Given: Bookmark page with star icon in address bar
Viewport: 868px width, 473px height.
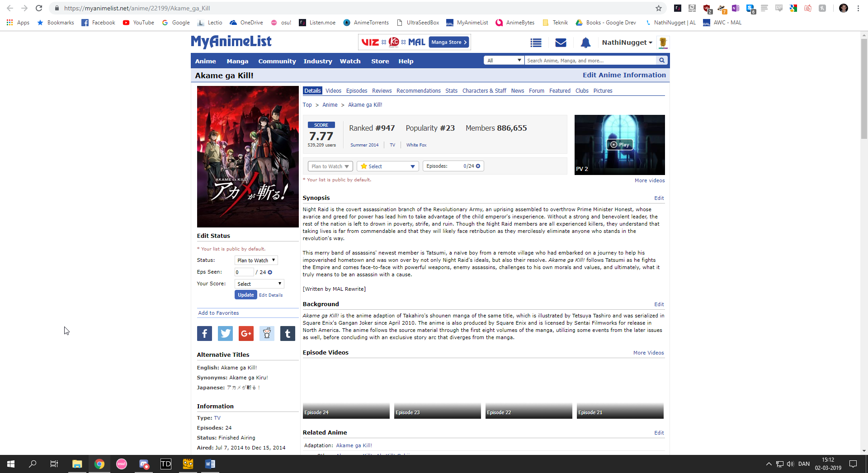Looking at the screenshot, I should (659, 8).
